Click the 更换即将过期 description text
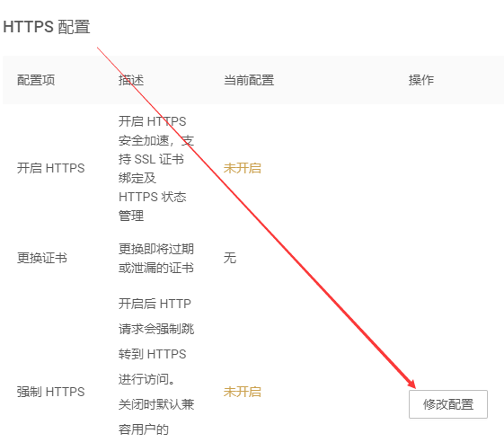 point(156,249)
